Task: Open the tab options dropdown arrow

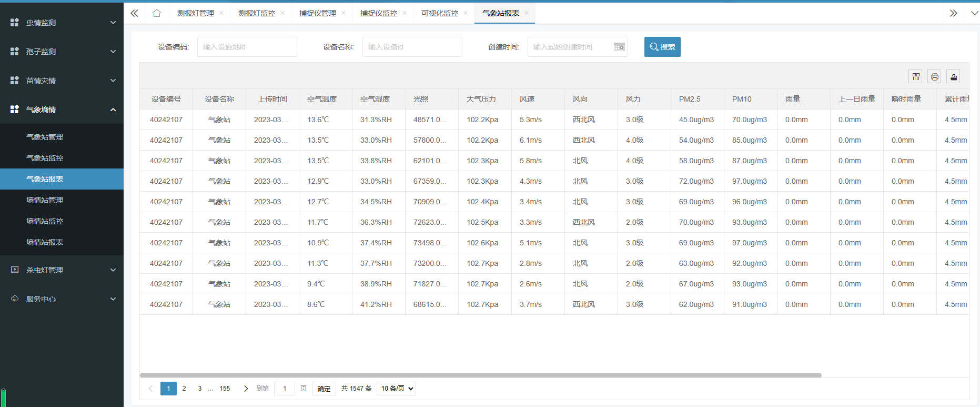Action: point(974,13)
